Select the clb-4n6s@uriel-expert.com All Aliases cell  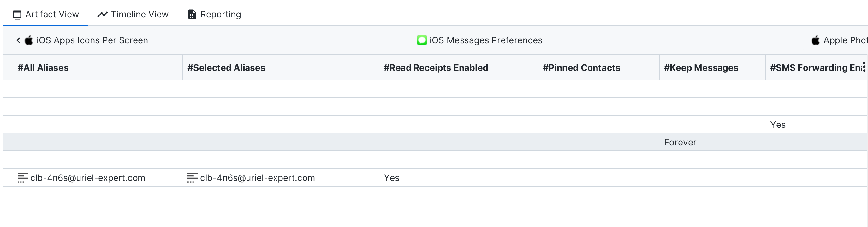[88, 178]
